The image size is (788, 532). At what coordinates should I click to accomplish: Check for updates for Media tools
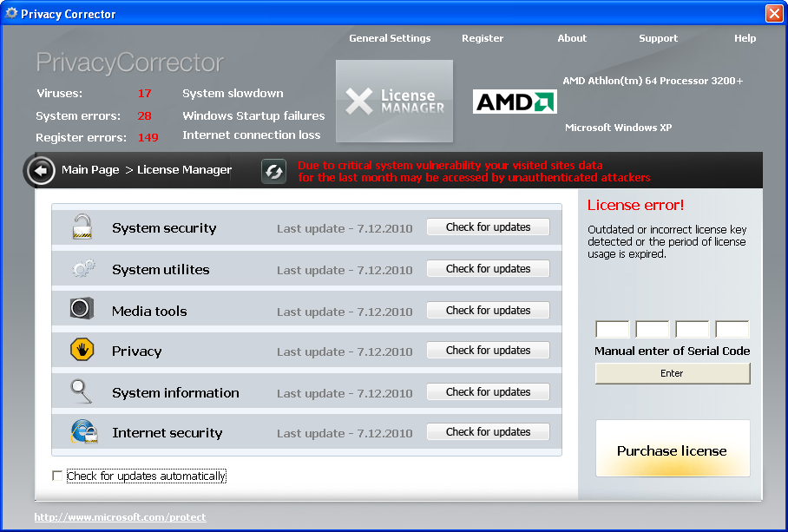point(488,311)
